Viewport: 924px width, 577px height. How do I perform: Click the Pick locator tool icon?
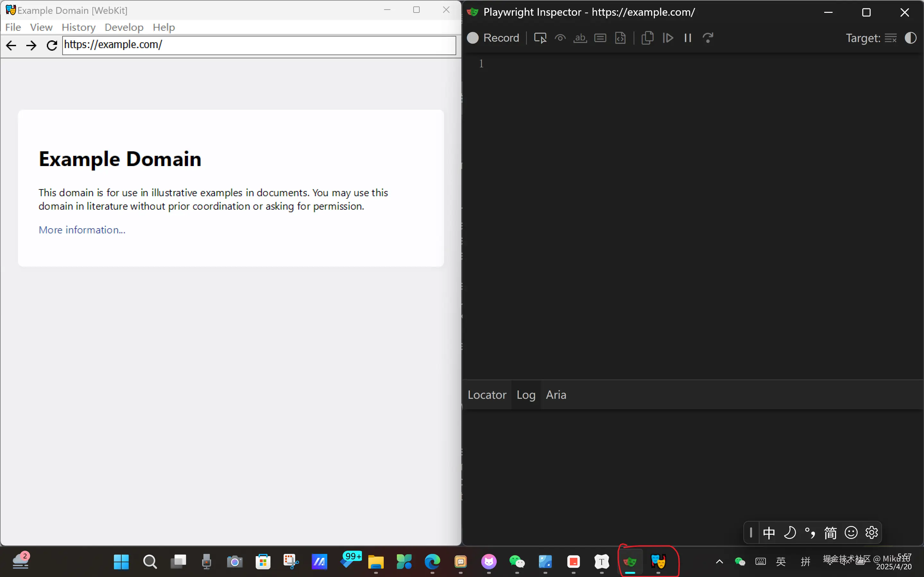pyautogui.click(x=540, y=38)
